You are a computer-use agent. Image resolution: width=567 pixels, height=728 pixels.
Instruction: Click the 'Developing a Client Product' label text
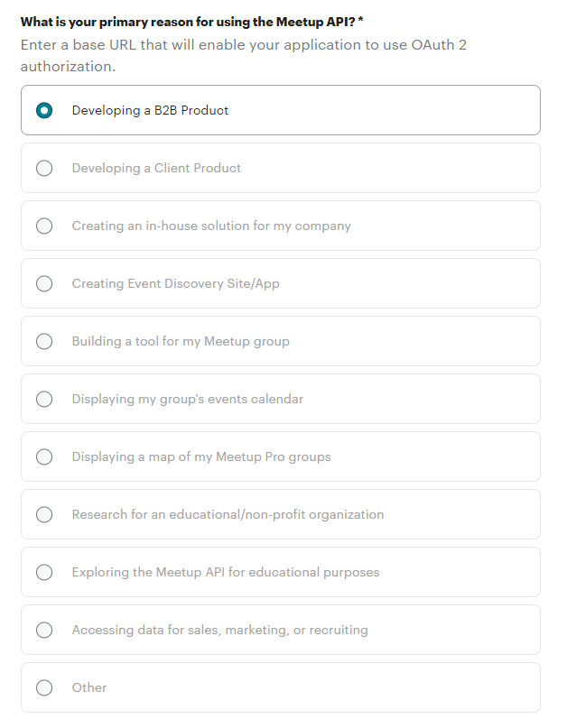(156, 168)
